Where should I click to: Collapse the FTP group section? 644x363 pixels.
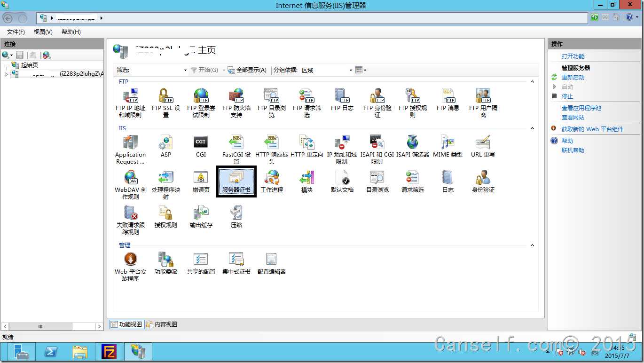click(x=532, y=82)
